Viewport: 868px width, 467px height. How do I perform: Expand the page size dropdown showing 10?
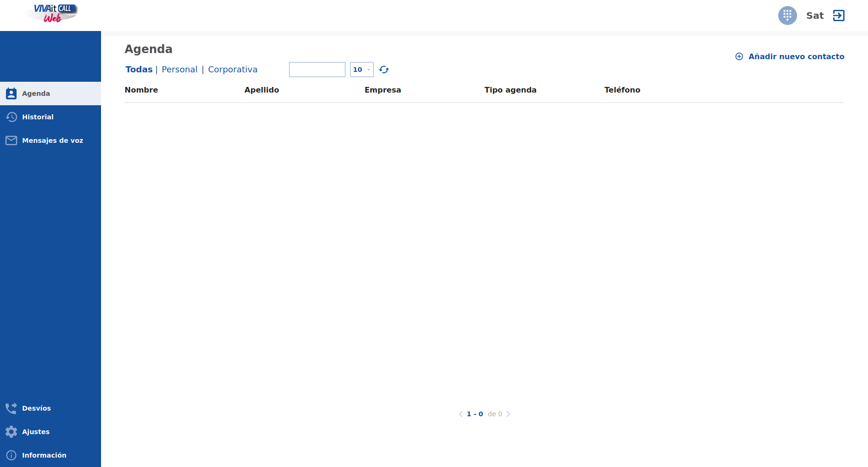point(361,70)
